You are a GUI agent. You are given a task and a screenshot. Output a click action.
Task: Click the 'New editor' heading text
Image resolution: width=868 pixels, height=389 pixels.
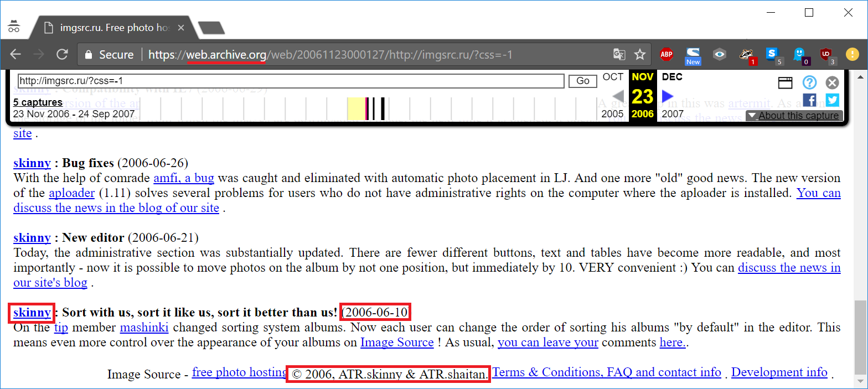pyautogui.click(x=93, y=238)
